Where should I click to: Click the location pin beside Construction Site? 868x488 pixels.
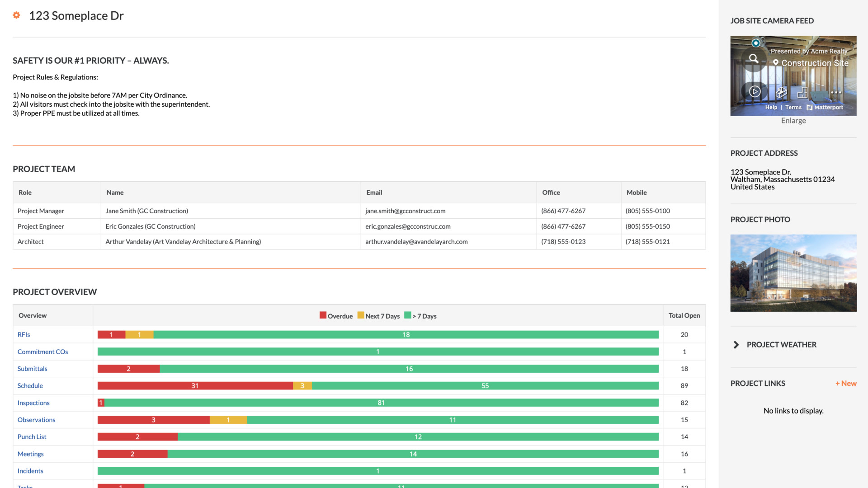click(x=776, y=63)
